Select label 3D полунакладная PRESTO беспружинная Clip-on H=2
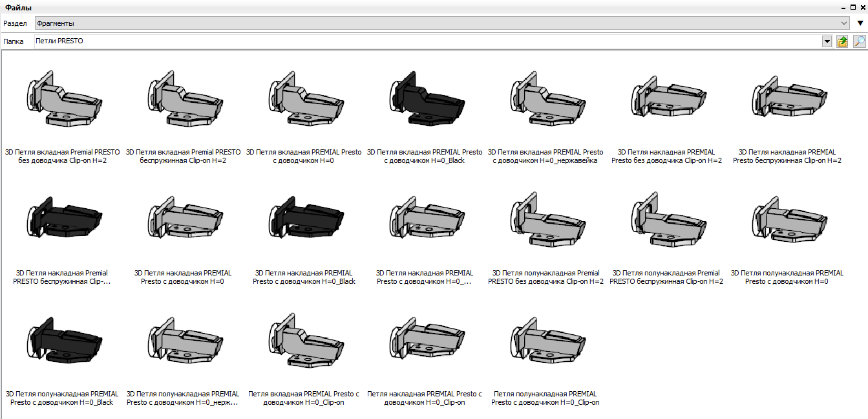Screen dimensions: 868x419 click(666, 277)
